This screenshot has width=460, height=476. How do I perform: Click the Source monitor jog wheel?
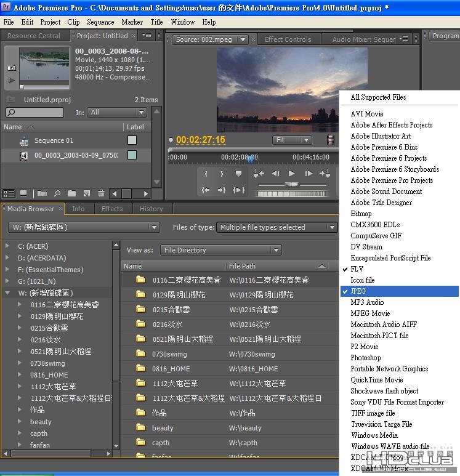[x=292, y=194]
